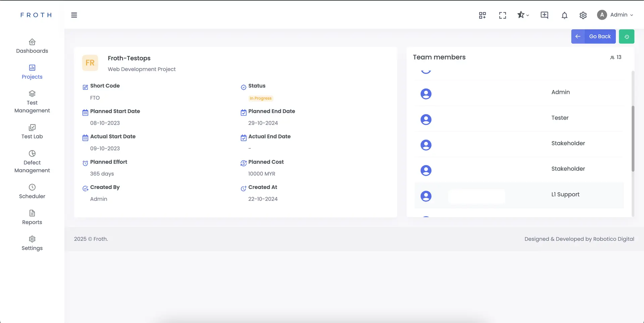
Task: Click the hamburger menu toggle icon
Action: point(74,15)
